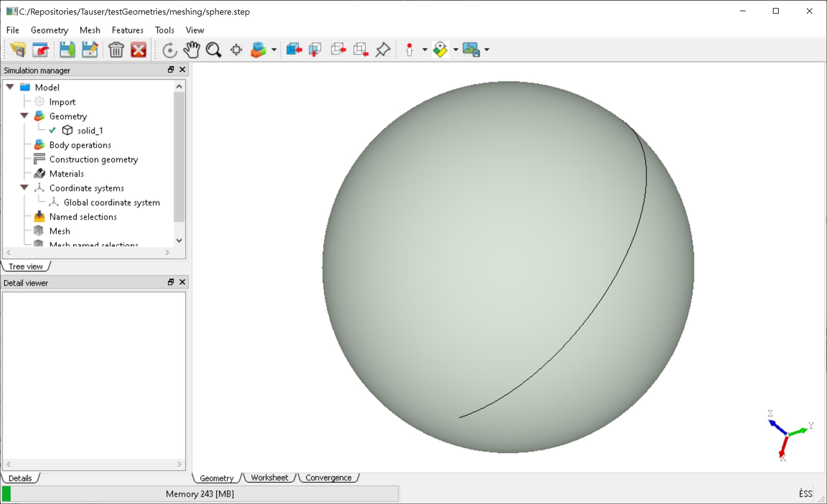Float the Simulation manager panel
The width and height of the screenshot is (827, 504).
click(x=171, y=70)
